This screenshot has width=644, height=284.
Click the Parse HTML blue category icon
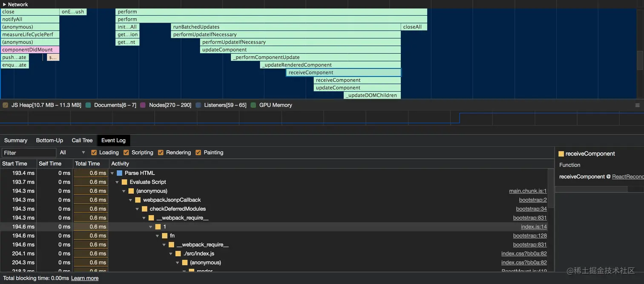point(119,173)
